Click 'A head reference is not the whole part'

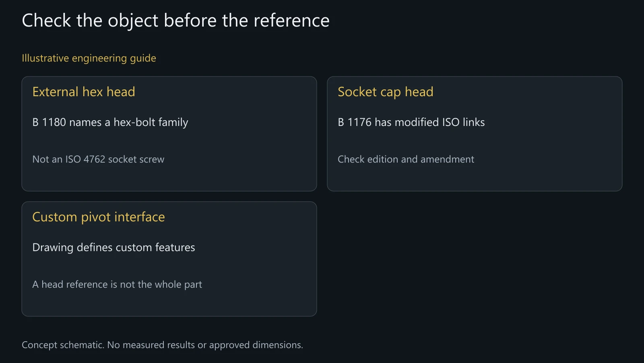117,285
